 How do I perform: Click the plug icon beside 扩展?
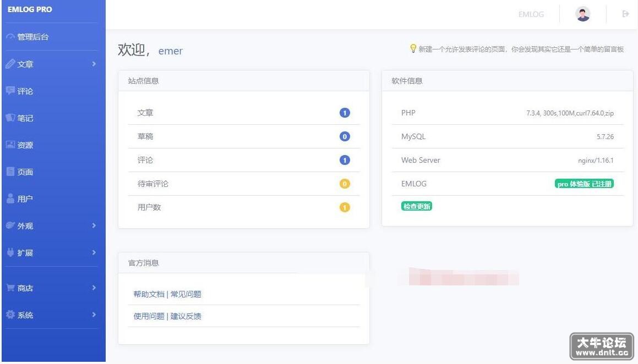tap(10, 252)
